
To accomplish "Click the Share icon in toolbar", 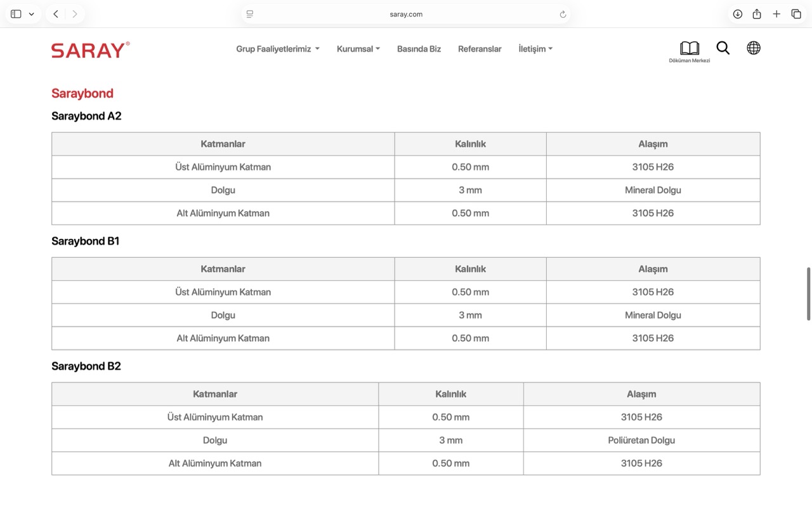I will pyautogui.click(x=757, y=14).
